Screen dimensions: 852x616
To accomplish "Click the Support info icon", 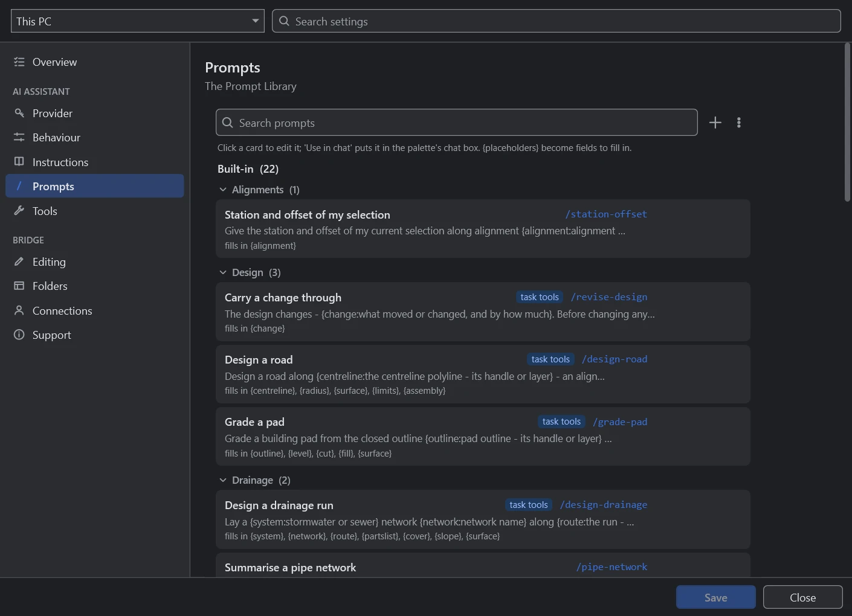I will click(x=19, y=335).
